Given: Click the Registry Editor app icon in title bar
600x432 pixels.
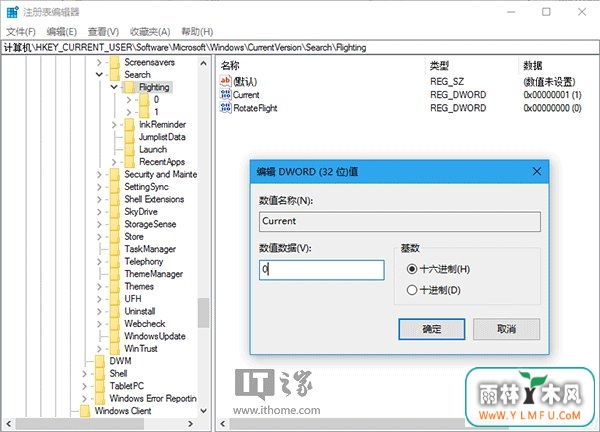Looking at the screenshot, I should (12, 12).
